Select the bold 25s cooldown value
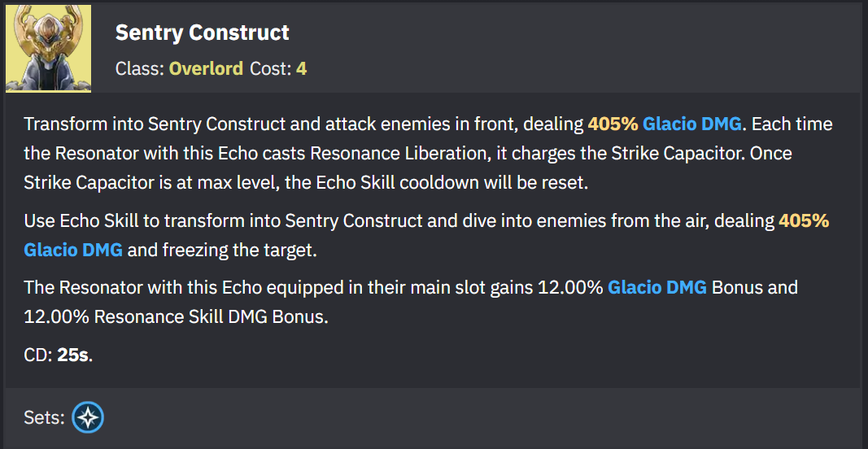This screenshot has height=449, width=868. tap(72, 355)
